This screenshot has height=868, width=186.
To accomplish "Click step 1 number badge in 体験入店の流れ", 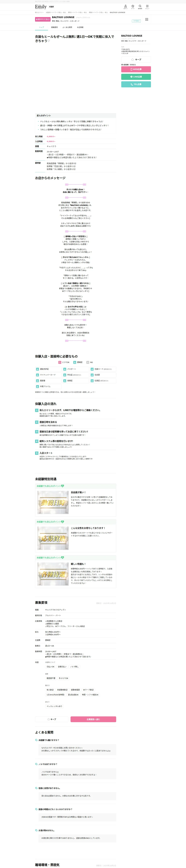I will 37,410.
